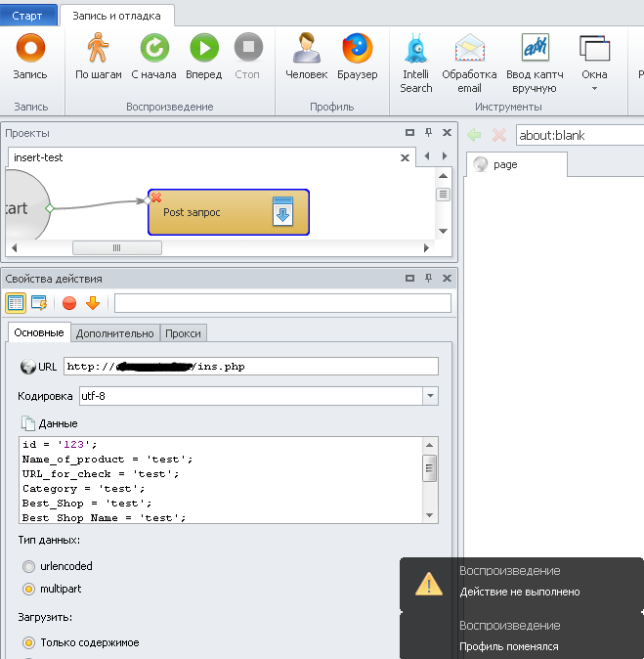Click the URL input field with ins.php
Viewport: 644px width, 659px height.
[x=251, y=367]
